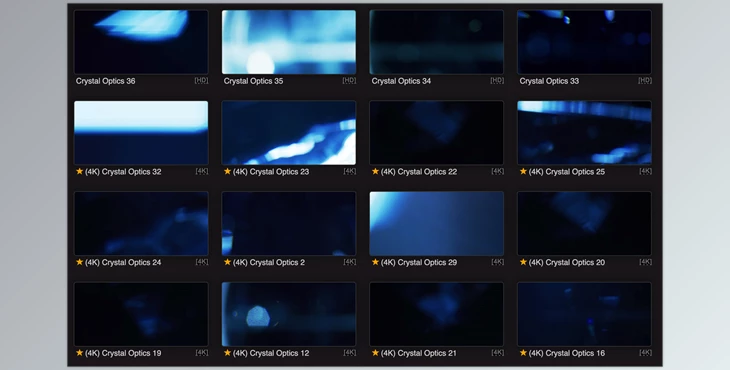Click the "(4K) Crystal Optics 20" label
Image resolution: width=730 pixels, height=370 pixels.
click(x=567, y=262)
